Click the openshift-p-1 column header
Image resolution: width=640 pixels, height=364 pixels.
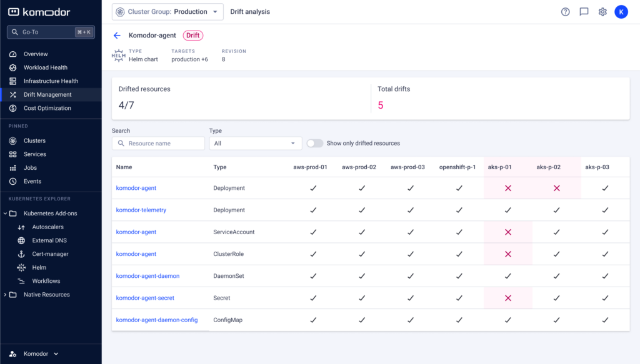click(x=457, y=167)
